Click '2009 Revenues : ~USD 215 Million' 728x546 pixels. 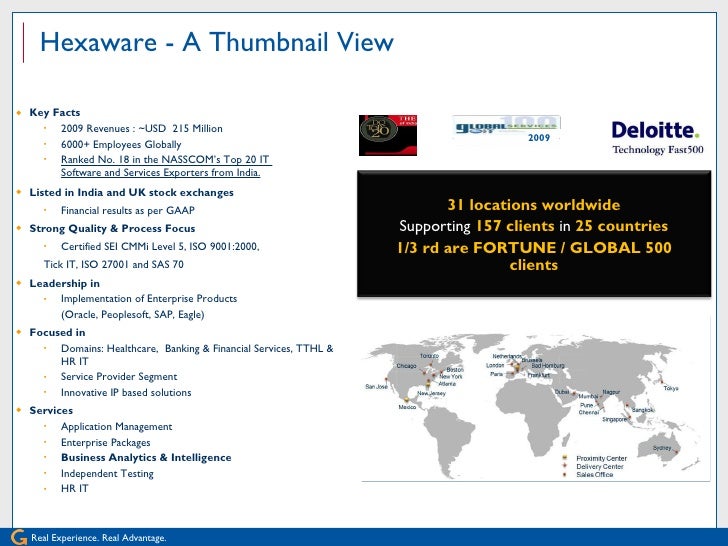[x=142, y=129]
